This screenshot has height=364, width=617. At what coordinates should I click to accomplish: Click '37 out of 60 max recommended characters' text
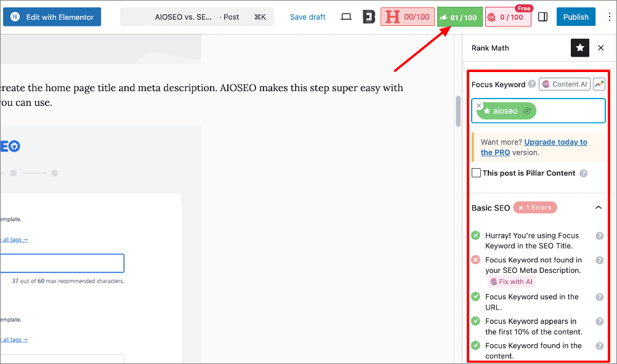(x=68, y=281)
